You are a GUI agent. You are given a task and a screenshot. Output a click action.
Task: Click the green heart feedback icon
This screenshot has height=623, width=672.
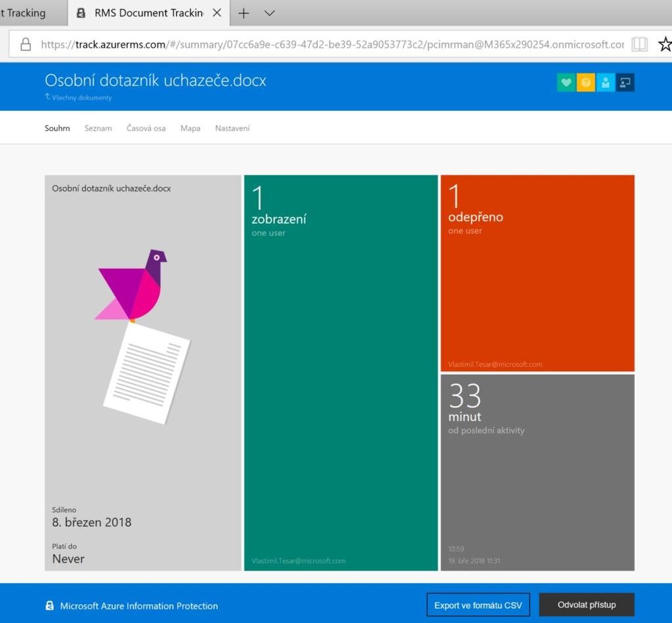coord(566,82)
